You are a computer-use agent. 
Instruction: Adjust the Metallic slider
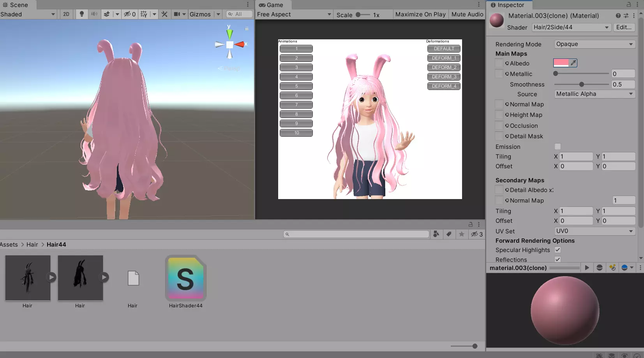pyautogui.click(x=581, y=73)
